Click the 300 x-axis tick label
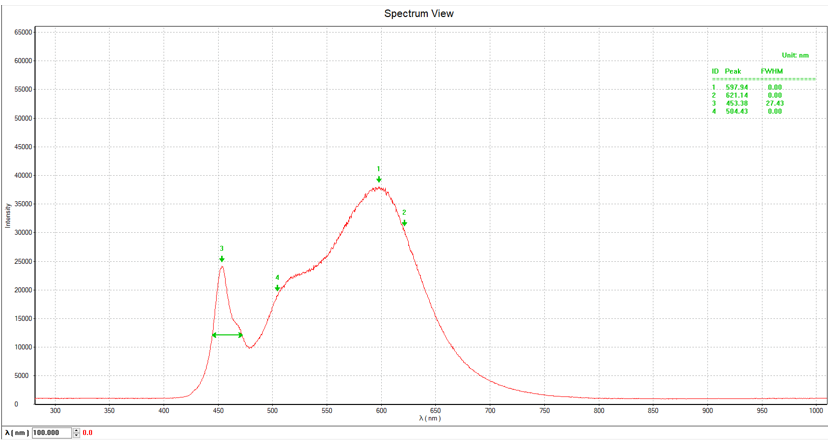The width and height of the screenshot is (834, 443). 55,411
